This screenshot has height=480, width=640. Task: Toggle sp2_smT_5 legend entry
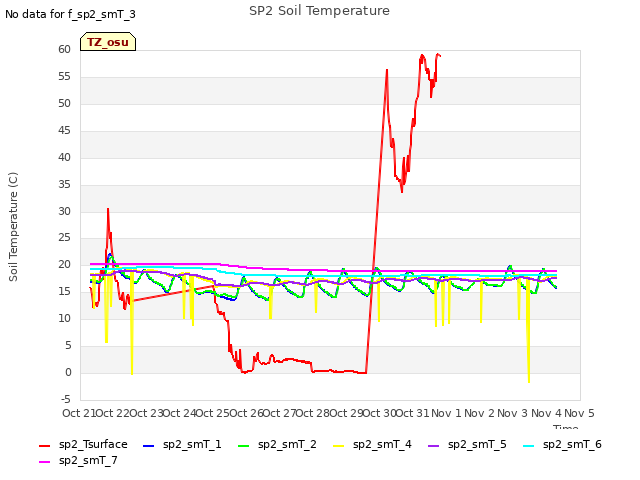(467, 444)
